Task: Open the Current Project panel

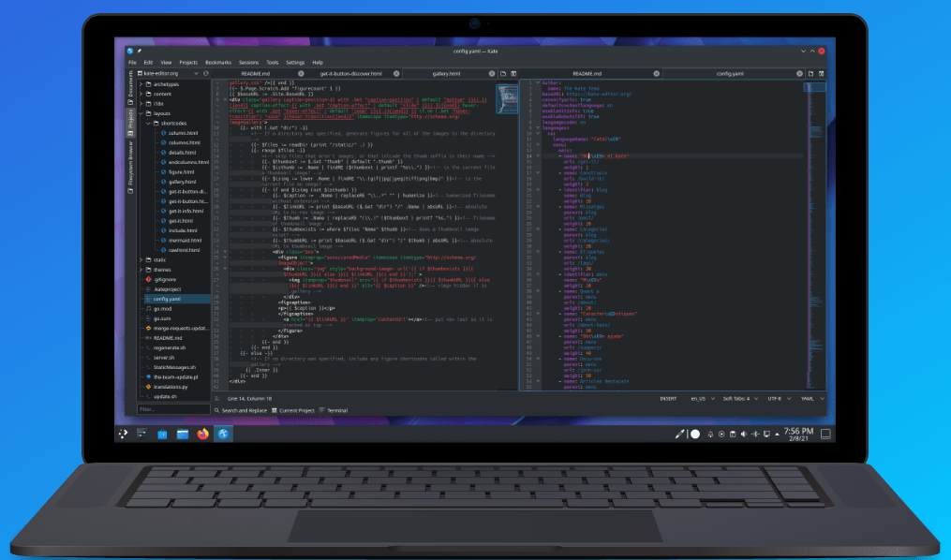Action: click(293, 410)
